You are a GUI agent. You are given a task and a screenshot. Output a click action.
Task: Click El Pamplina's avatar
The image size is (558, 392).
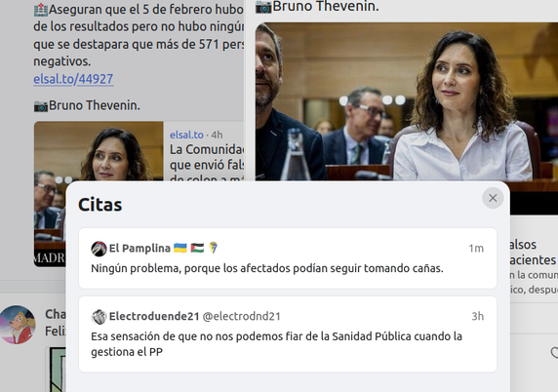click(x=99, y=249)
